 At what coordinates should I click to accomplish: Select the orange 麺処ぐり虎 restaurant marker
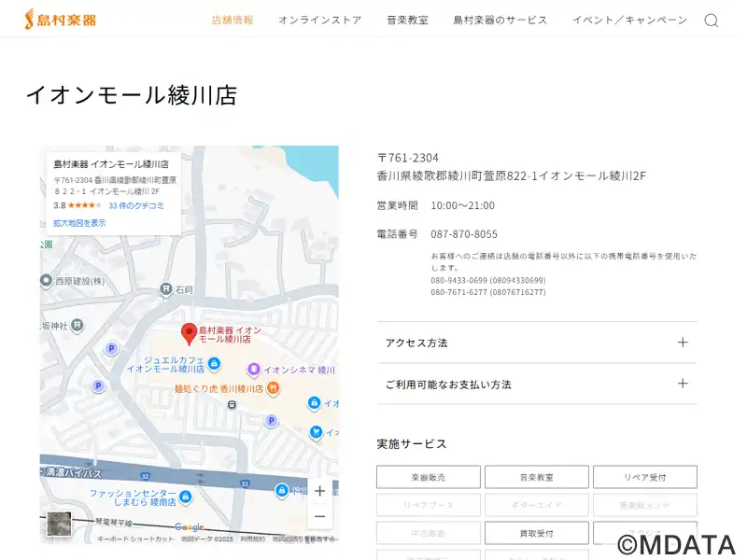coord(273,388)
